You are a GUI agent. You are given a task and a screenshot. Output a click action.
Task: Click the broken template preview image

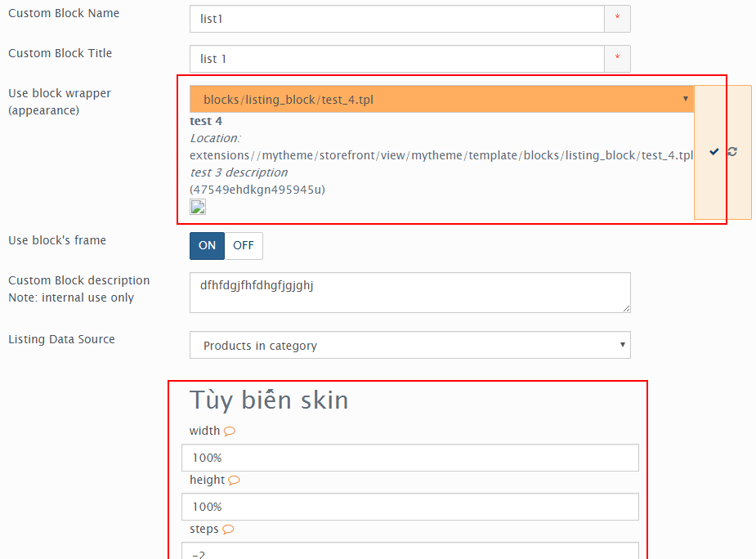click(198, 207)
